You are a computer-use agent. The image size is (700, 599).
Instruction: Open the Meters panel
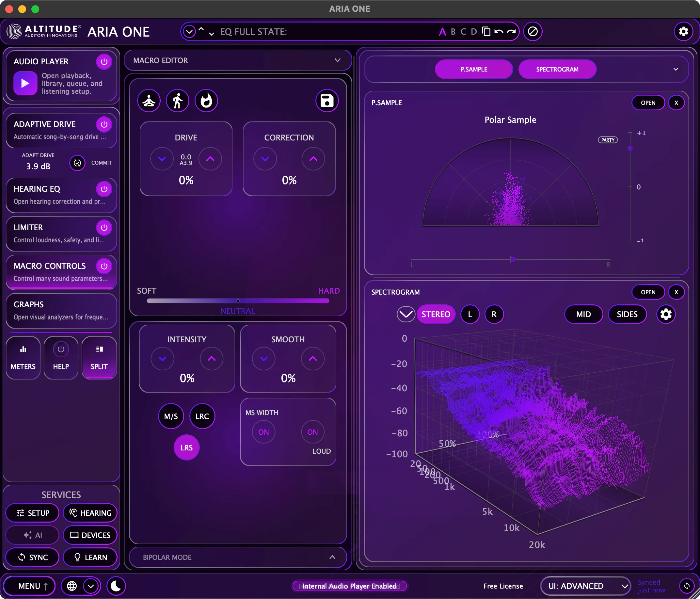[x=23, y=358]
